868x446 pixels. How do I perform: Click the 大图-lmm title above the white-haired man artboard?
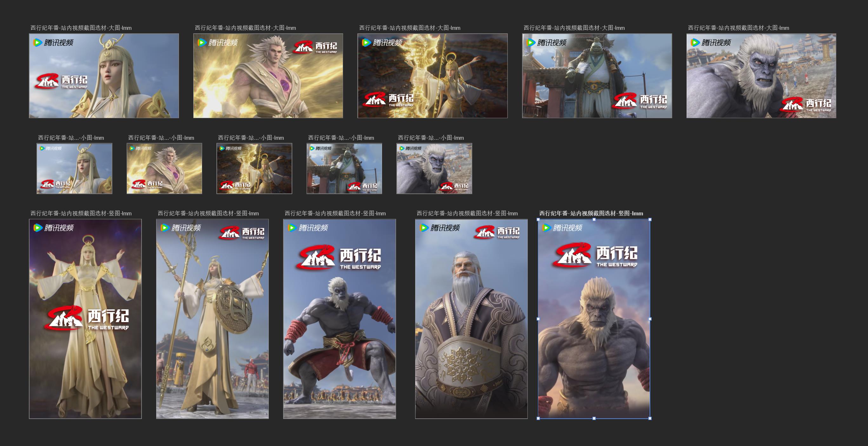point(245,28)
